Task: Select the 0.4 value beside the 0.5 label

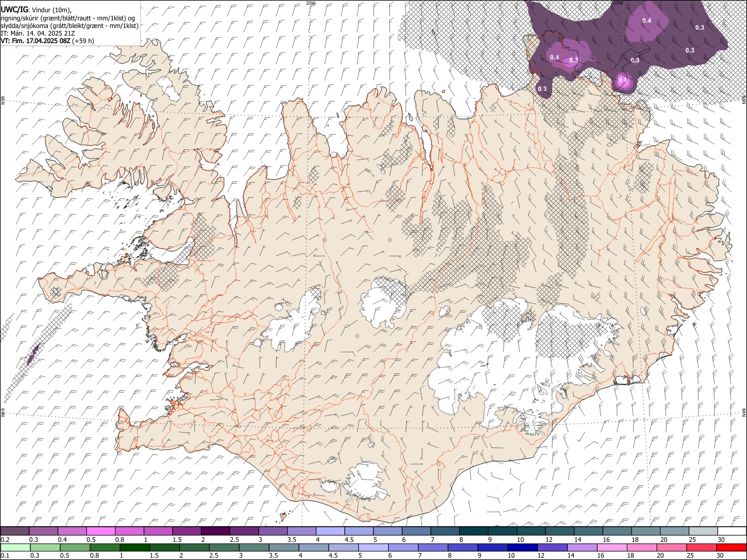Action: click(554, 57)
